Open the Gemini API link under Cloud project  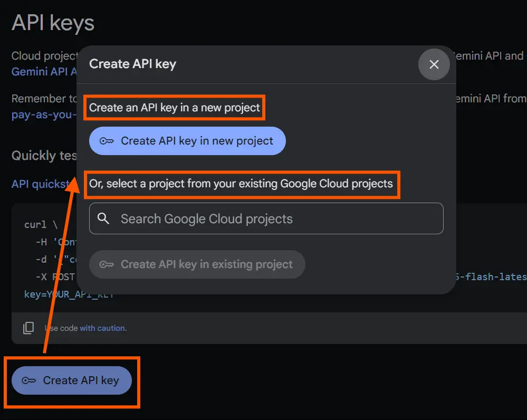coord(44,72)
